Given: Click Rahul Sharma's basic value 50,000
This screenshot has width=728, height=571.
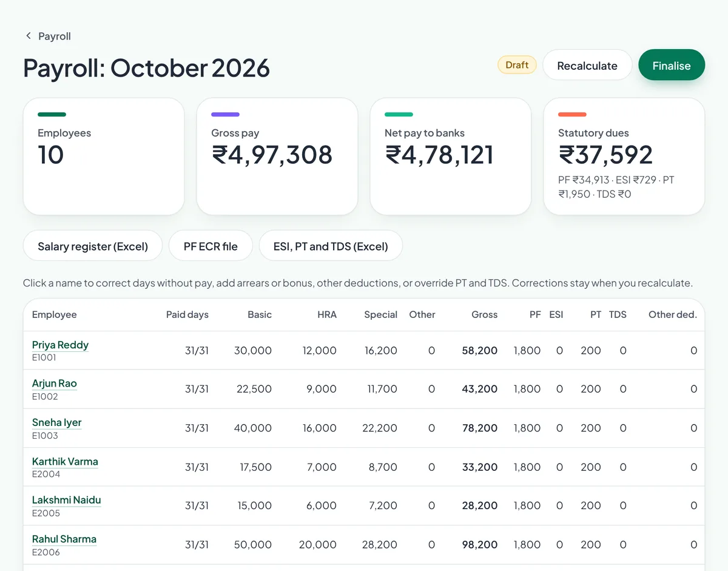Looking at the screenshot, I should [253, 544].
